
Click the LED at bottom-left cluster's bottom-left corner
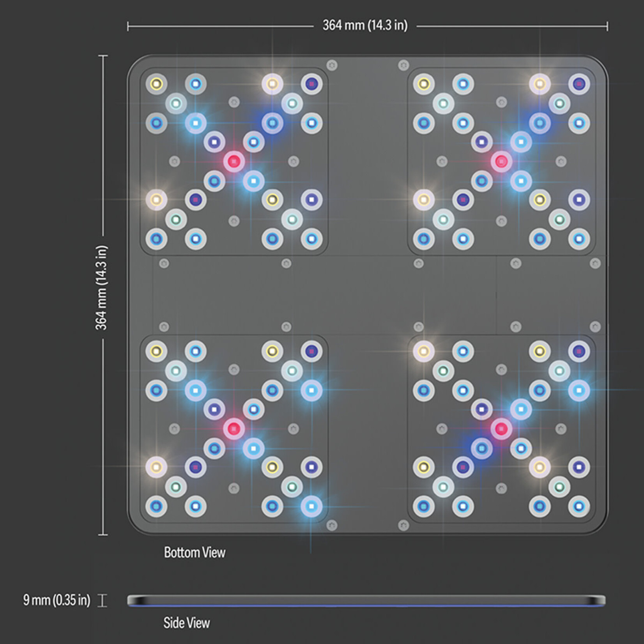pyautogui.click(x=156, y=506)
